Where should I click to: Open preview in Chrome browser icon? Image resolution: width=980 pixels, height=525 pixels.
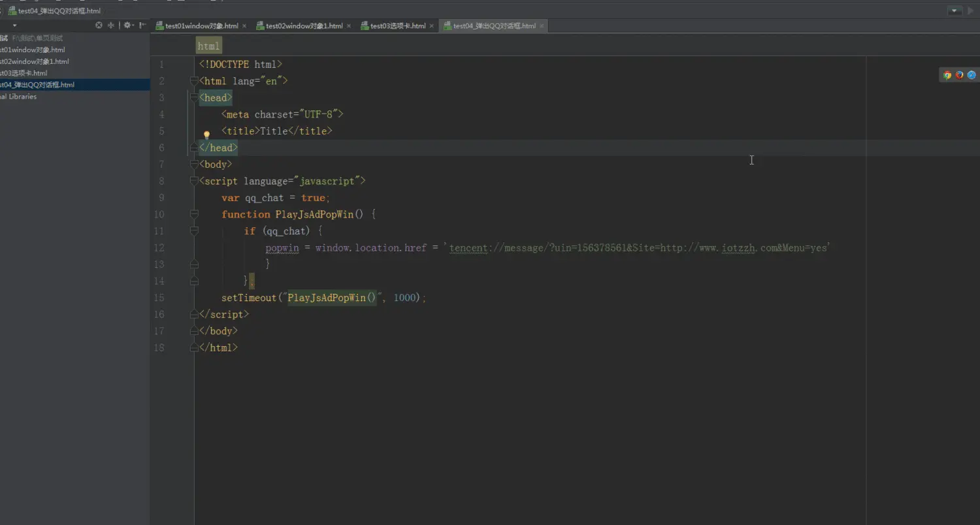[947, 75]
